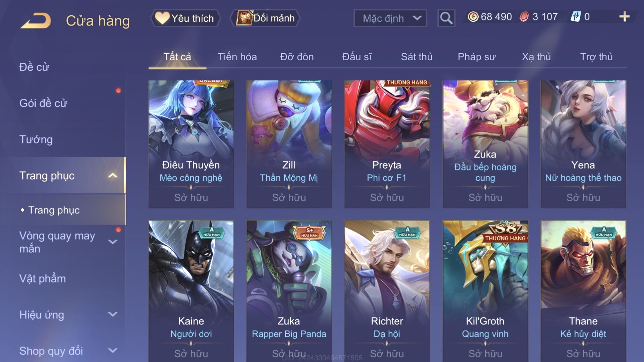Open Yêu thích favorites heart button
Image resolution: width=644 pixels, height=362 pixels.
pos(185,18)
